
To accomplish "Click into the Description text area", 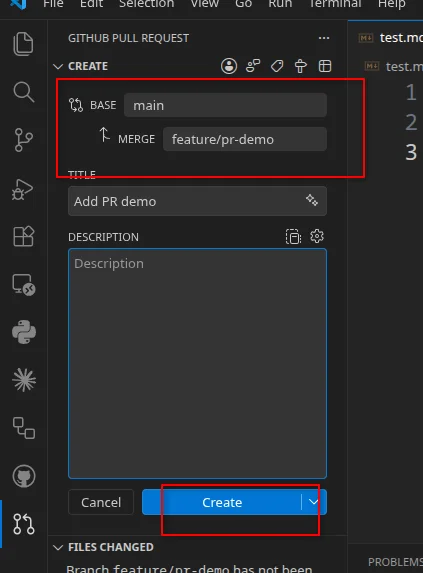I will 197,363.
